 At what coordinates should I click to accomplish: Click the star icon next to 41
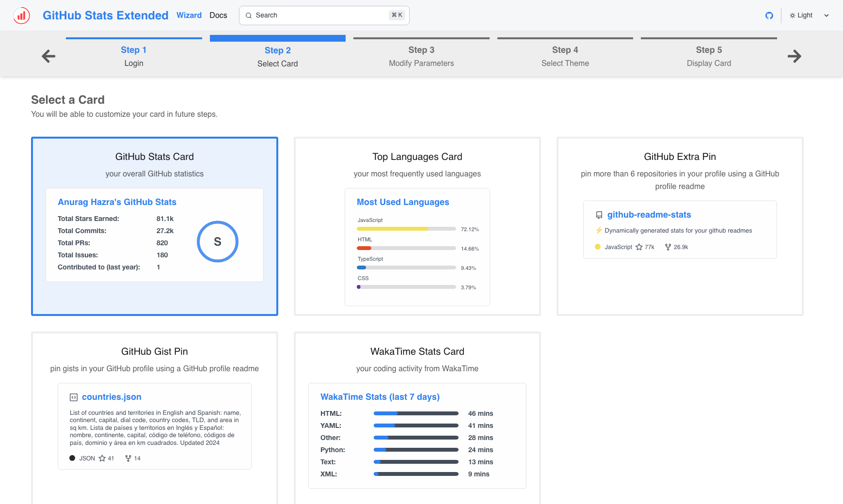102,458
